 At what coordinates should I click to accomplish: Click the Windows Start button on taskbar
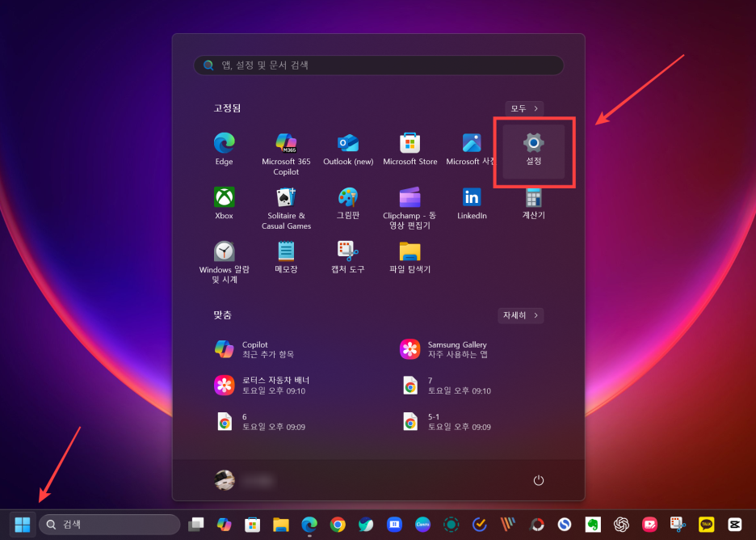(22, 524)
